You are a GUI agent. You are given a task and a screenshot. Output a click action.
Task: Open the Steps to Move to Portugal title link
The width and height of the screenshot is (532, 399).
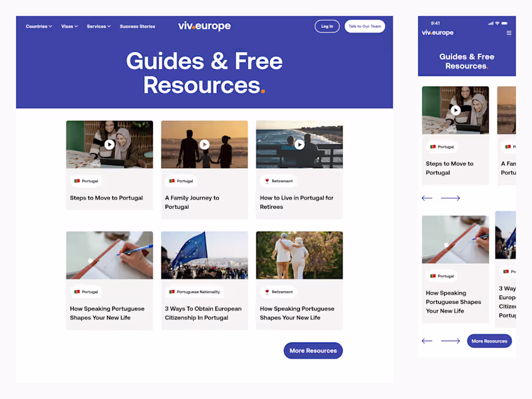point(106,198)
